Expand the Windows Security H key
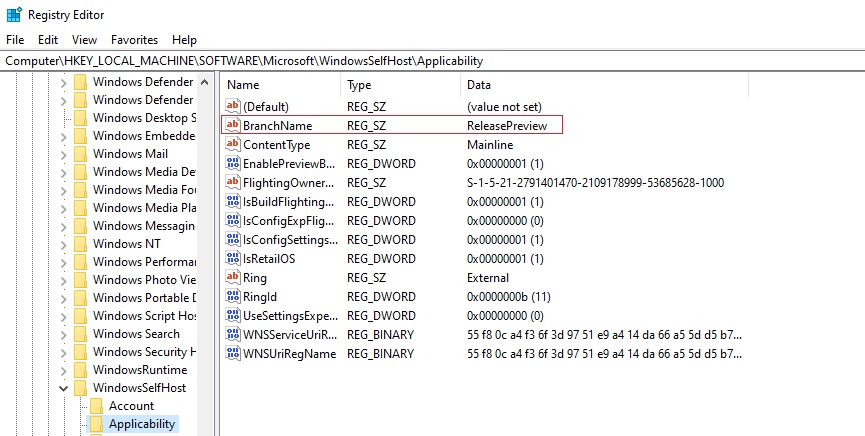 [63, 352]
